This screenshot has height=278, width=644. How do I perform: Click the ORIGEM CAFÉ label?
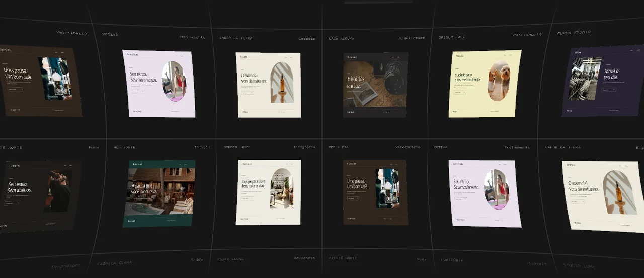pos(451,37)
